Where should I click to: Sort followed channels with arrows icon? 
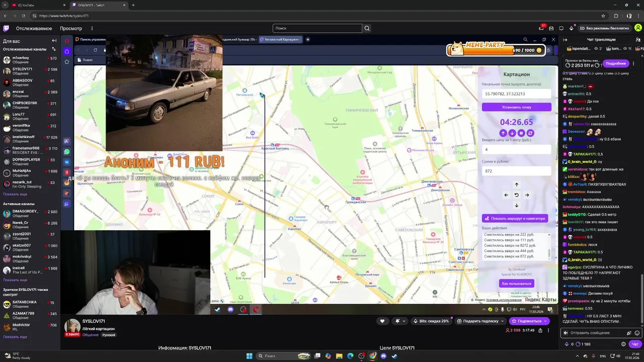point(54,49)
